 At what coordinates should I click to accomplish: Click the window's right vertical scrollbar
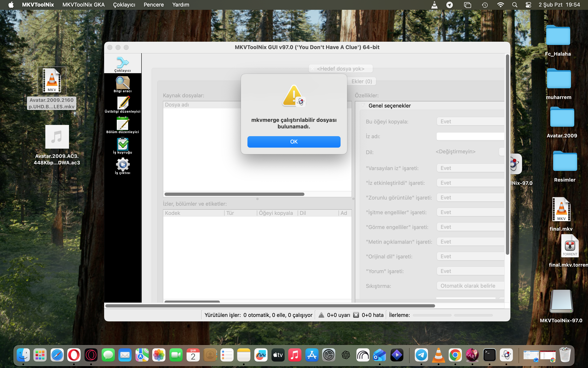point(507,155)
